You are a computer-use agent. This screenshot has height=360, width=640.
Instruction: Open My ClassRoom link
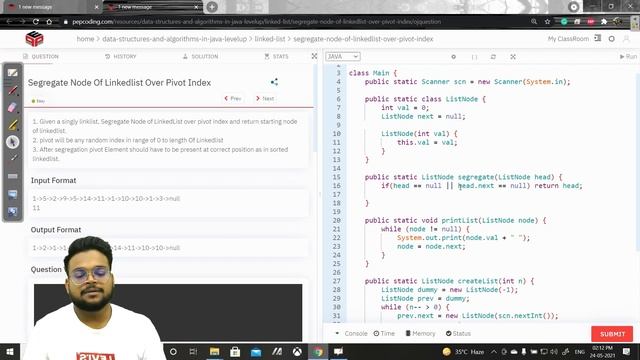pos(568,39)
